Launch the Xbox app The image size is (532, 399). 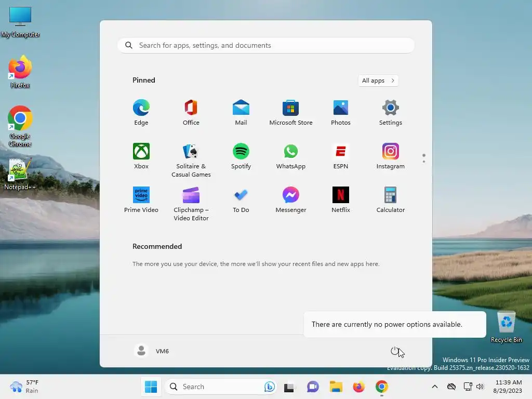[x=141, y=156]
